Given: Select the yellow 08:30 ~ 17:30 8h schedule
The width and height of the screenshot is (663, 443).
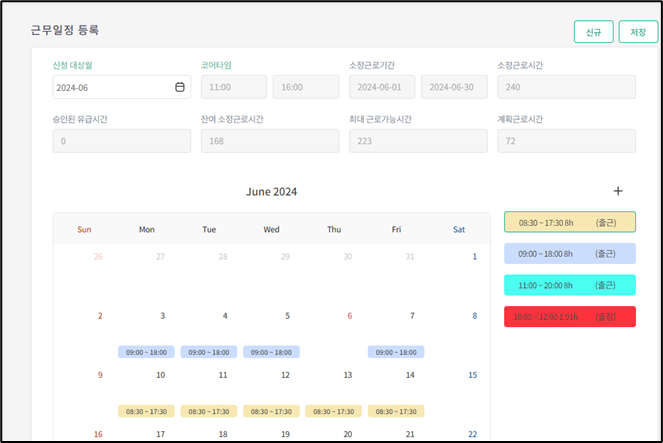Looking at the screenshot, I should click(x=569, y=222).
